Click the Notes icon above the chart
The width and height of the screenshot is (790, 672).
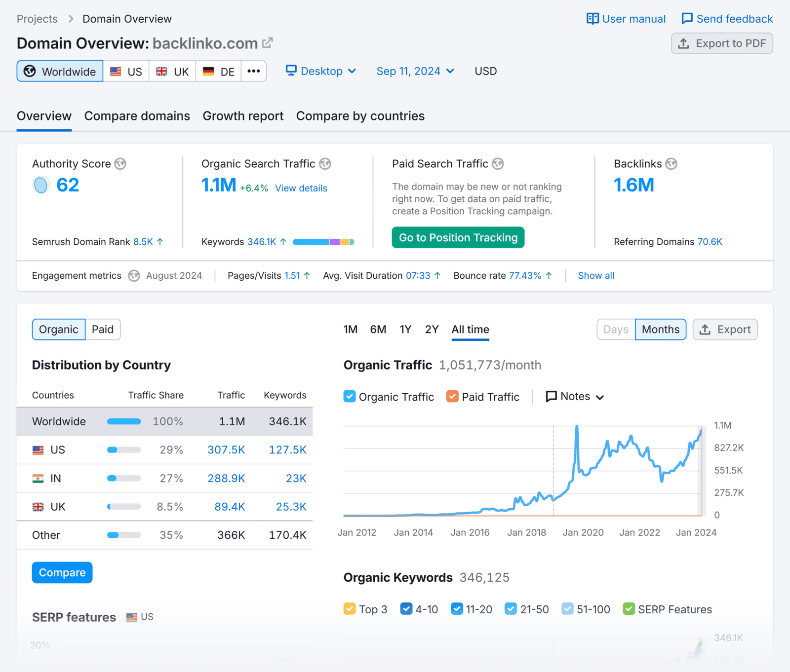(552, 396)
